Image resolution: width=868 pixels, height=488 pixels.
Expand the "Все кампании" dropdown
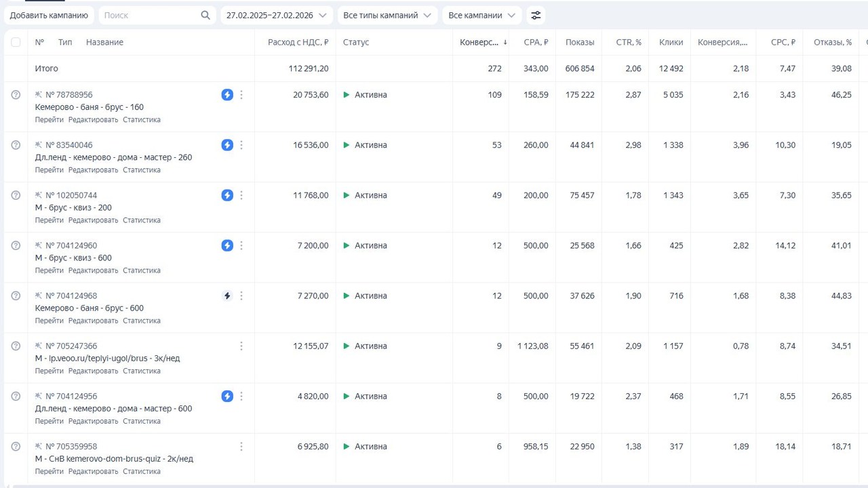pyautogui.click(x=481, y=15)
